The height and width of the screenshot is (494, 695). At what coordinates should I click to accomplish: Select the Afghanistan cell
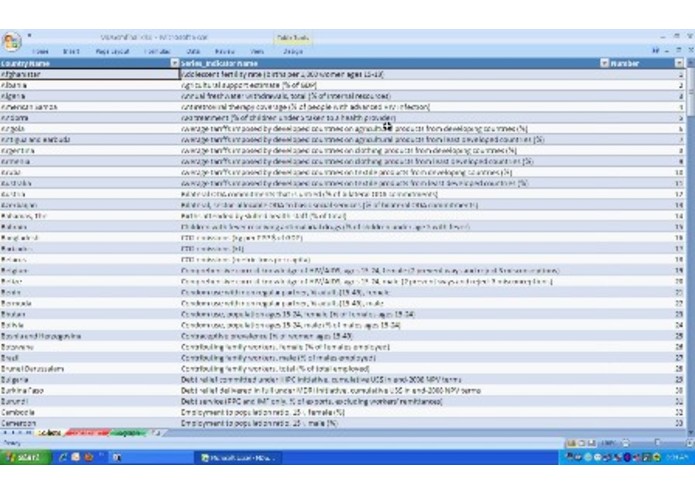[x=90, y=74]
